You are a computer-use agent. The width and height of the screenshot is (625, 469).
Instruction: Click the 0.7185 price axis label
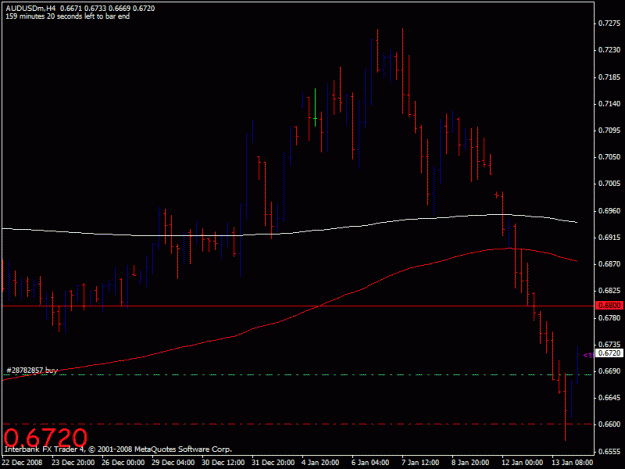(x=609, y=77)
